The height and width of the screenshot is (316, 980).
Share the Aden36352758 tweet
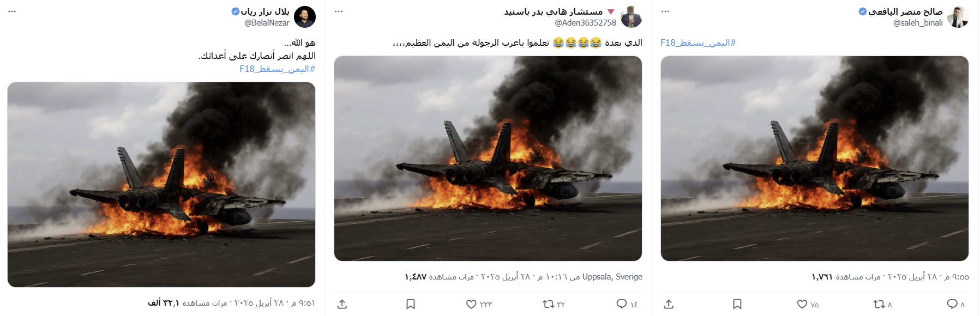click(x=342, y=304)
